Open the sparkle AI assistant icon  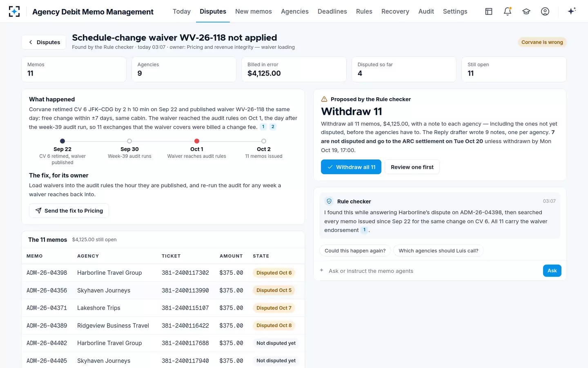pos(572,11)
